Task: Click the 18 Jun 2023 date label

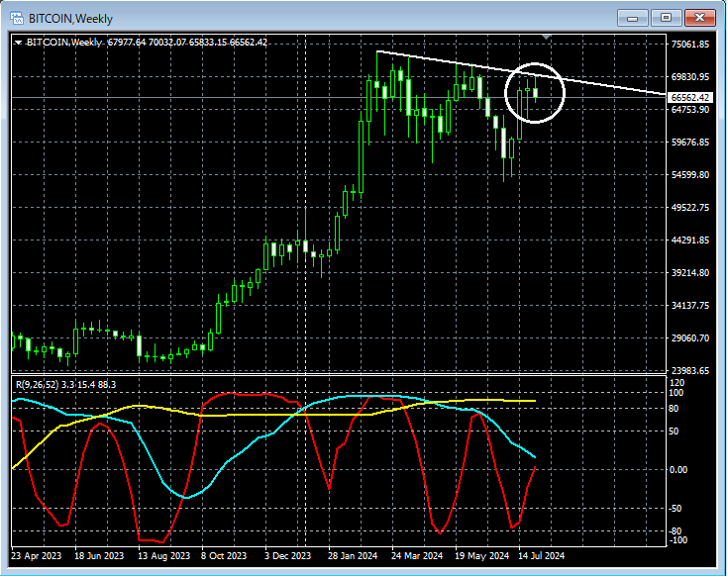Action: click(x=99, y=555)
